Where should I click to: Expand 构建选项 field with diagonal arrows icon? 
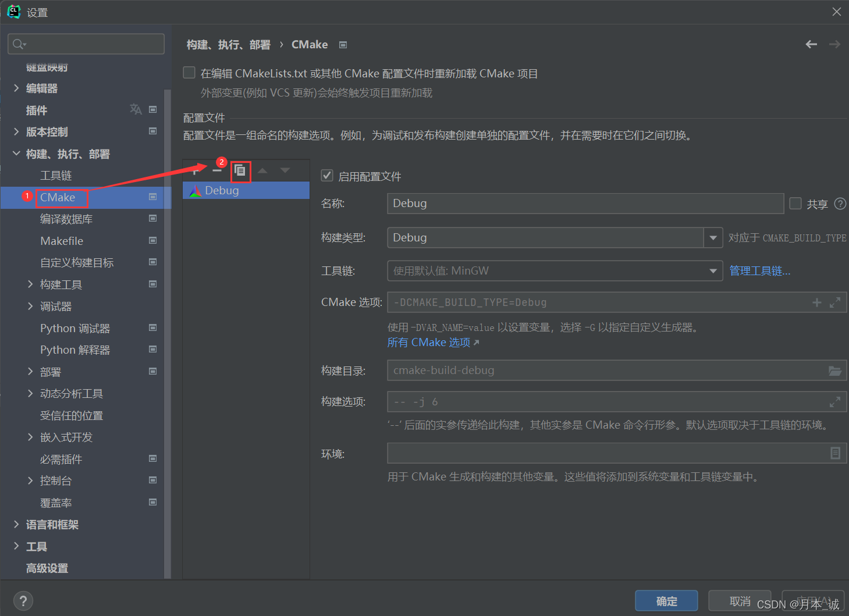coord(835,401)
